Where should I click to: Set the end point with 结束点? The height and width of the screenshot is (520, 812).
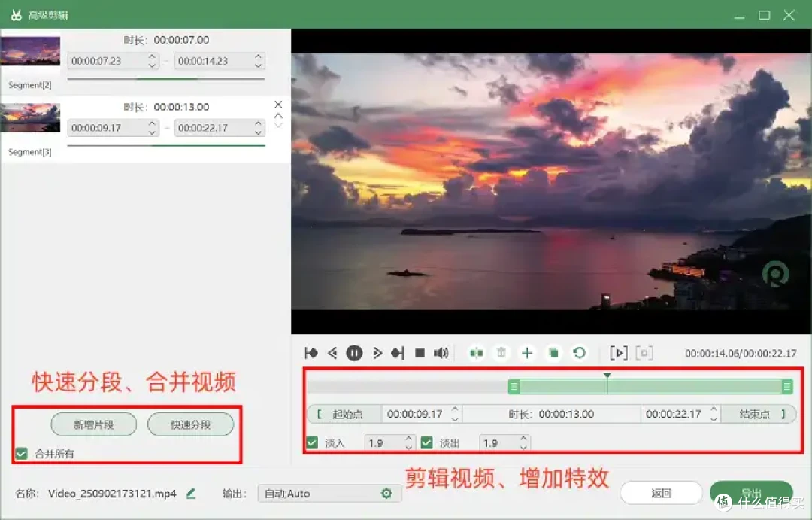coord(758,414)
